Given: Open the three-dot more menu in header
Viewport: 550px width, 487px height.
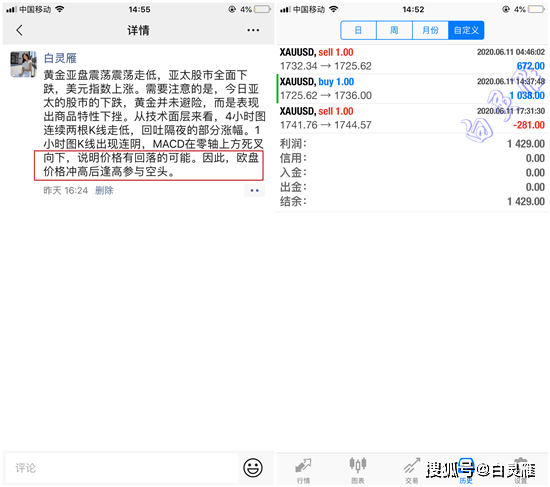Looking at the screenshot, I should (x=253, y=30).
